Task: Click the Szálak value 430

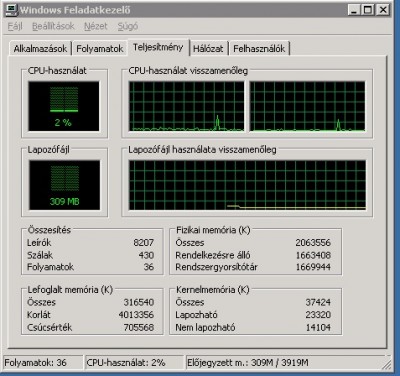Action: tap(146, 255)
